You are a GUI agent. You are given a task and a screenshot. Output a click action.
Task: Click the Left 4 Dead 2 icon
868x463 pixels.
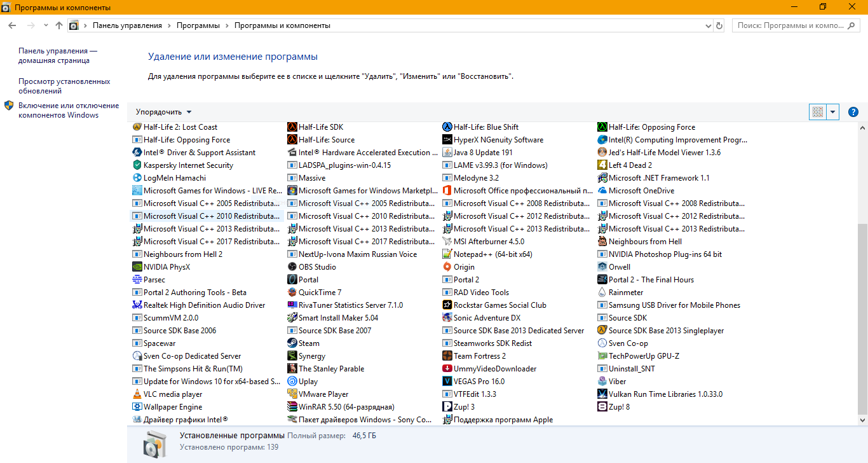(602, 165)
